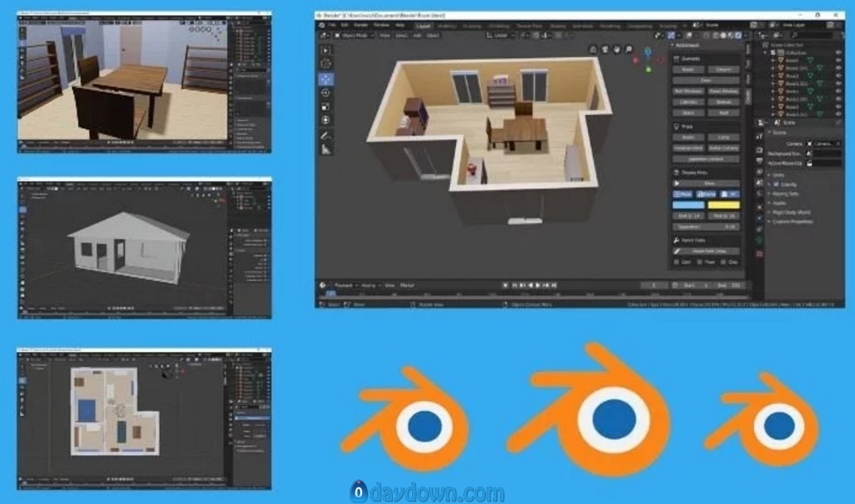The height and width of the screenshot is (504, 855).
Task: Click the timeline editor type icon
Action: tap(322, 285)
